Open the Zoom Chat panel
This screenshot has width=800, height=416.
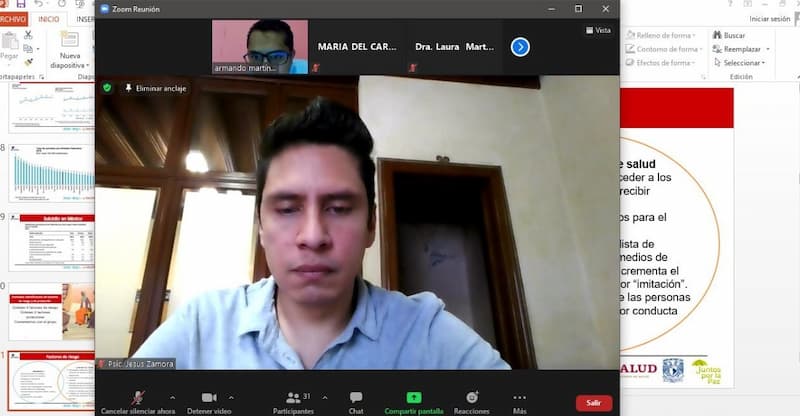(356, 402)
